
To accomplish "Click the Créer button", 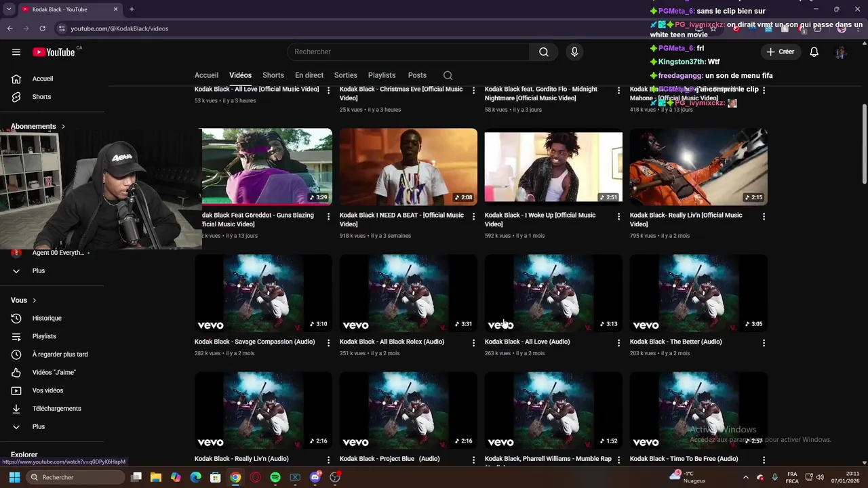I will pos(781,52).
